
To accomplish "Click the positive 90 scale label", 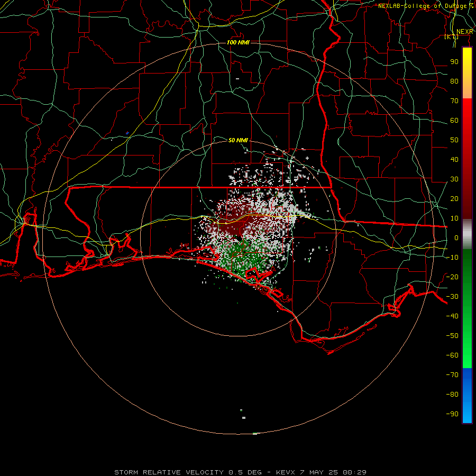I will [x=454, y=62].
